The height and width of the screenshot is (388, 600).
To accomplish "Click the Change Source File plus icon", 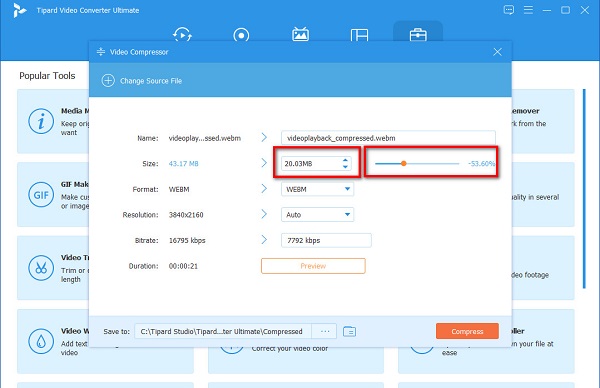I will [x=108, y=81].
